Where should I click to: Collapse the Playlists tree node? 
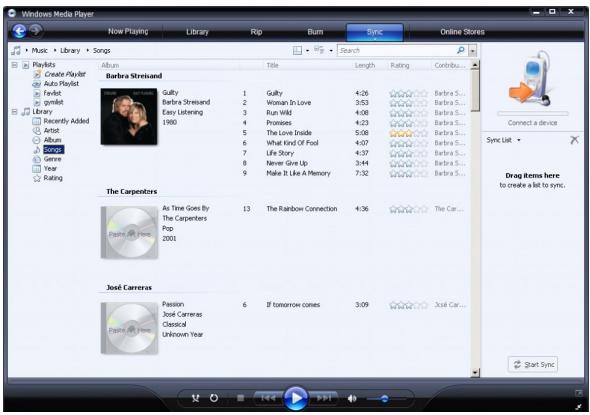tap(14, 65)
